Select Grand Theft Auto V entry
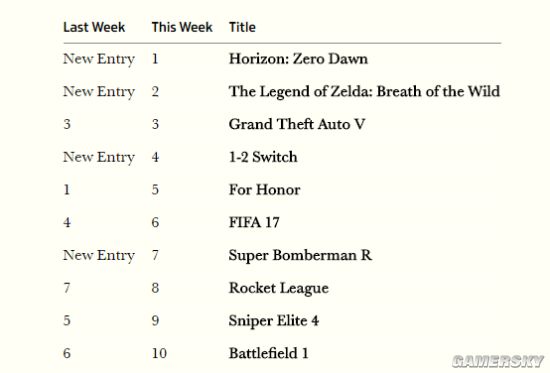Screen dimensions: 550x373 tap(297, 124)
